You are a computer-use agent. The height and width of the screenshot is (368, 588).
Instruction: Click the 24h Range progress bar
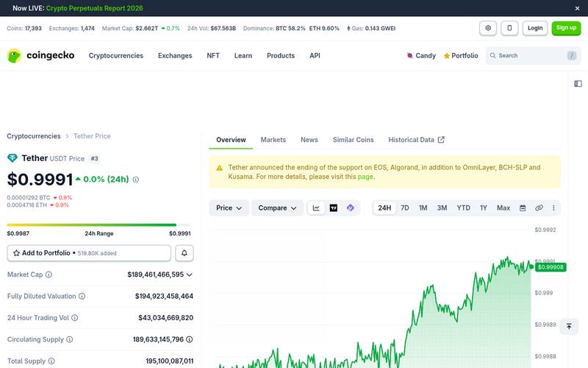(x=98, y=225)
